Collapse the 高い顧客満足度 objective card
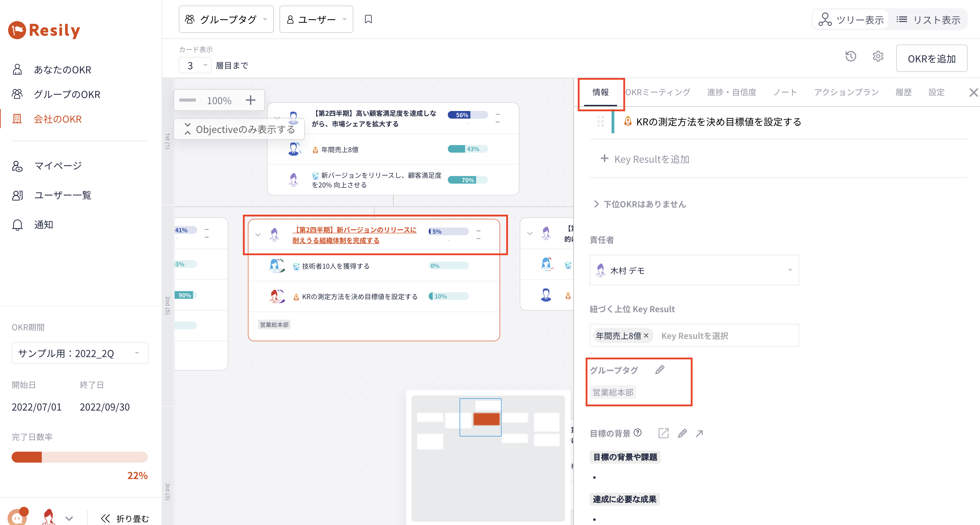 click(x=277, y=118)
